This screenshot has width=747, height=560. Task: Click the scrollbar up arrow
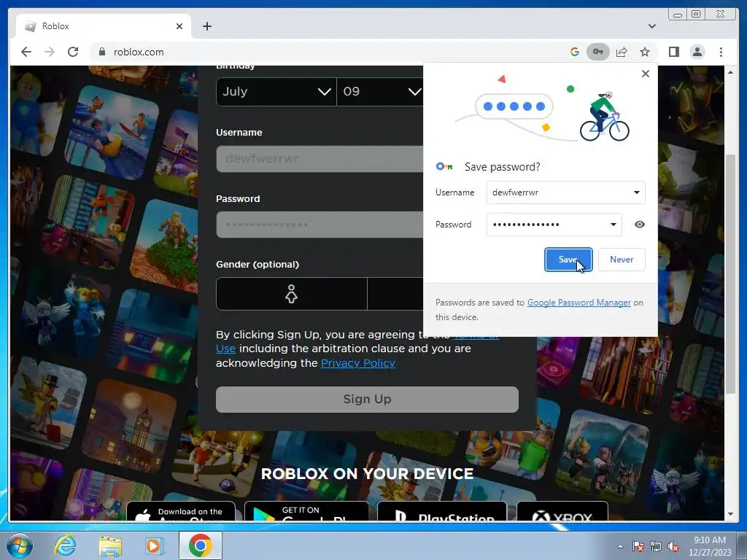730,72
